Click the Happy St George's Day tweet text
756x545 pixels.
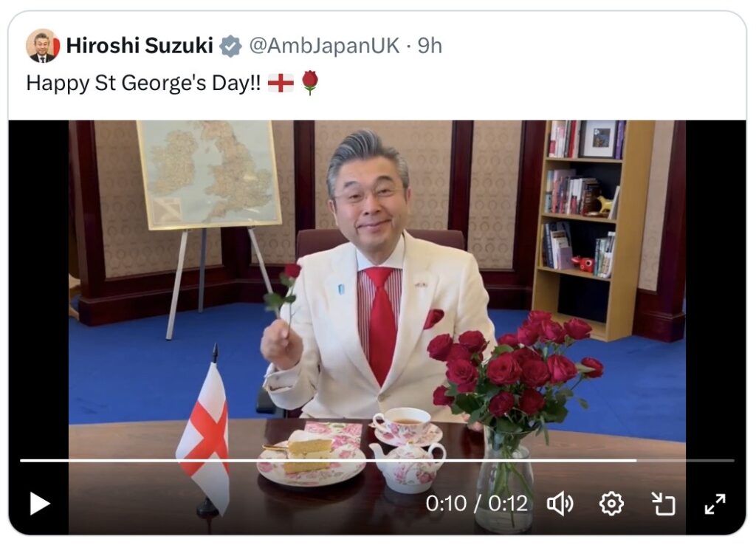pos(143,83)
